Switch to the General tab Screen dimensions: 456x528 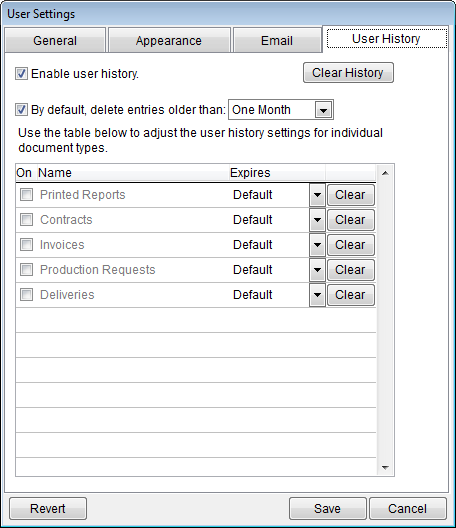tap(55, 40)
